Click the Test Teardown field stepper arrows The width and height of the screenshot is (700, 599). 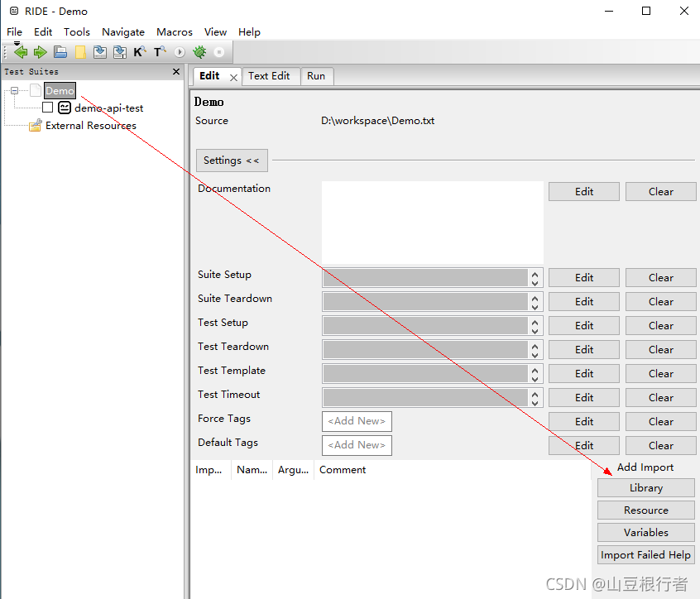click(x=535, y=349)
